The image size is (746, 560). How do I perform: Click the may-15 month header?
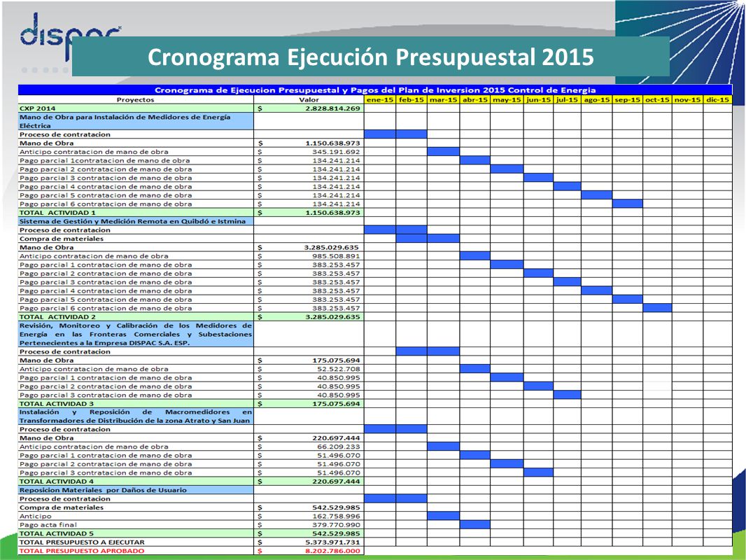(x=507, y=100)
